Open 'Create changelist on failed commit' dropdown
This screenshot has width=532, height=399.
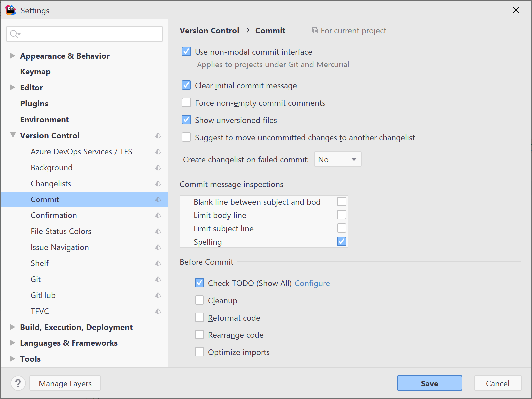pyautogui.click(x=337, y=159)
